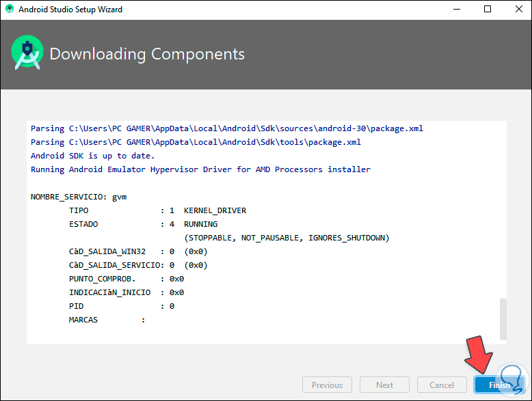Click the ESTADO RUNNING log line
The width and height of the screenshot is (532, 401).
click(143, 224)
